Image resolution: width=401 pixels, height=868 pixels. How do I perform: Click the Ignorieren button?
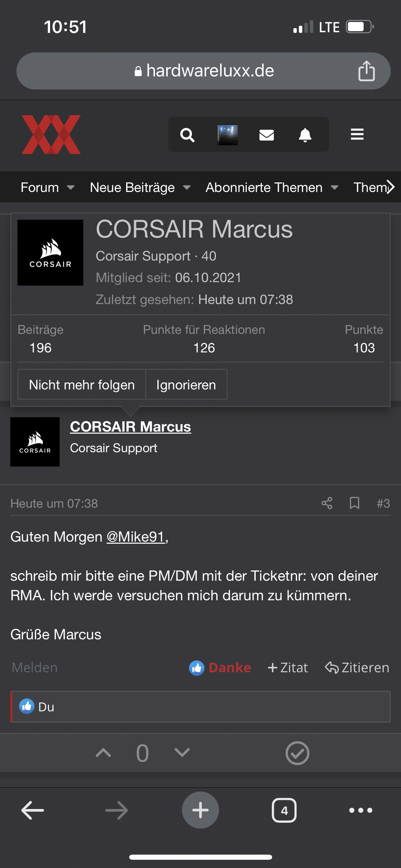click(186, 385)
